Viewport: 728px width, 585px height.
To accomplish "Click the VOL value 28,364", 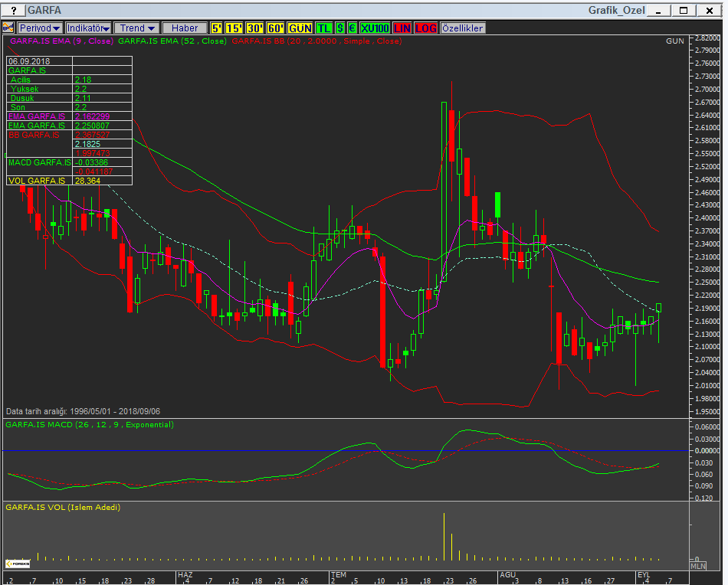I will 102,181.
